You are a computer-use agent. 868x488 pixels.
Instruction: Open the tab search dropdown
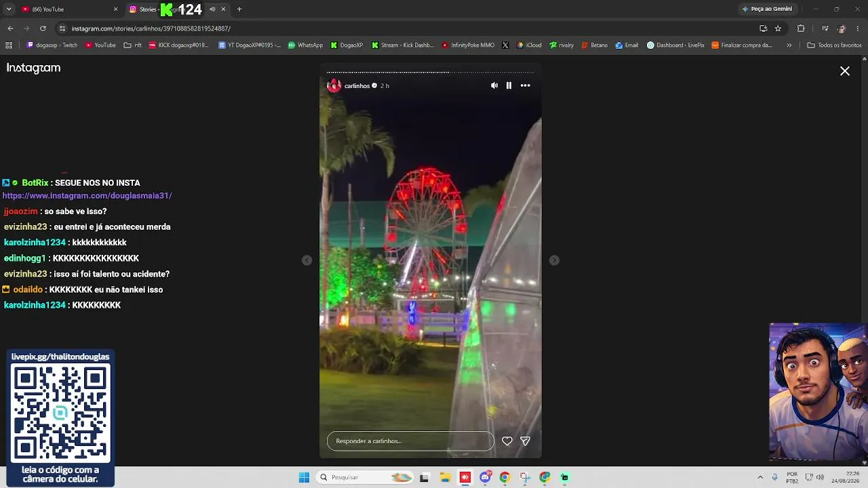click(9, 9)
